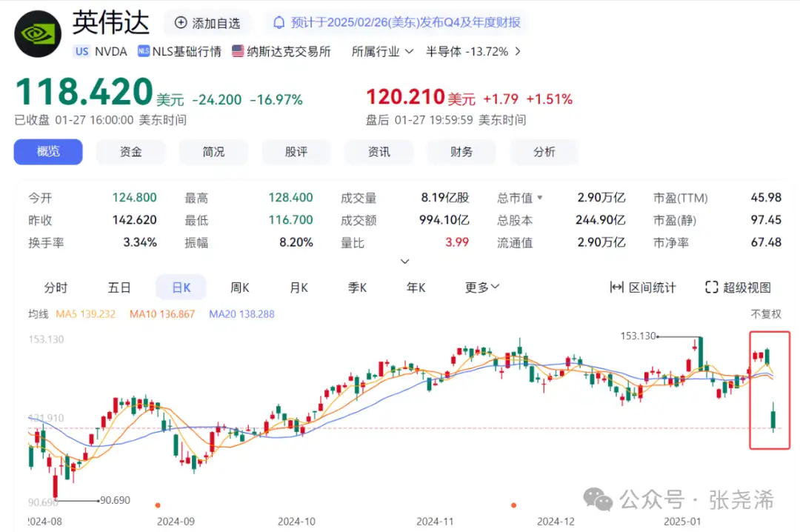Toggle the 总市值 dropdown arrow
Screen dimensions: 800x532
(x=540, y=198)
